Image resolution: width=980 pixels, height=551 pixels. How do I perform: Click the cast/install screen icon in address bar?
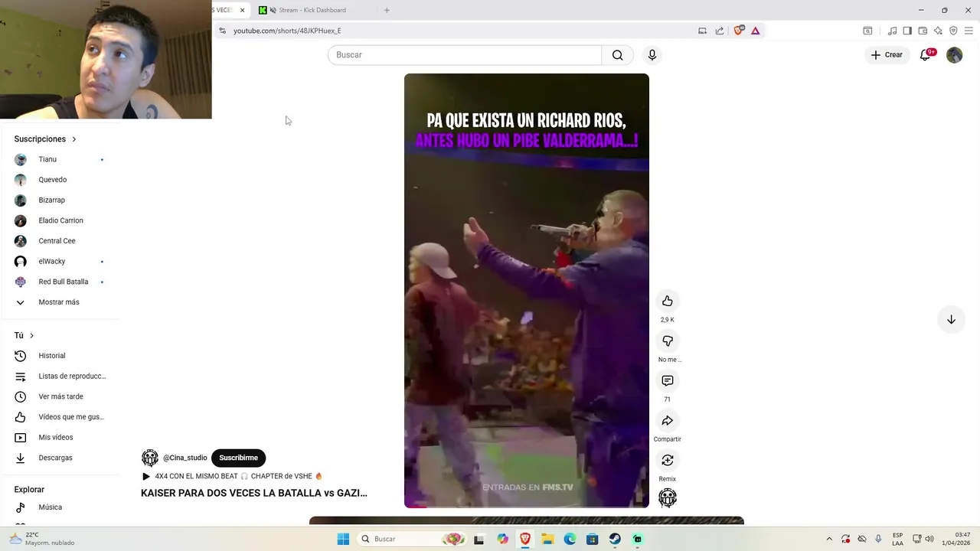pos(702,31)
